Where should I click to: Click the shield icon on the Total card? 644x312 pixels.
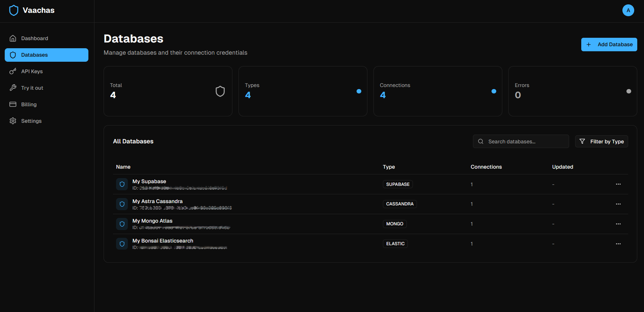click(x=220, y=91)
